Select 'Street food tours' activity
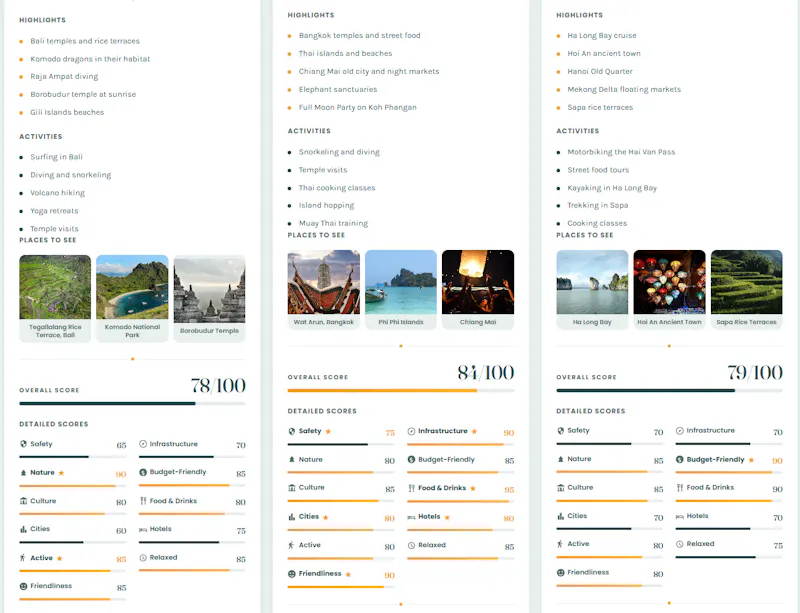This screenshot has height=613, width=800. click(598, 170)
